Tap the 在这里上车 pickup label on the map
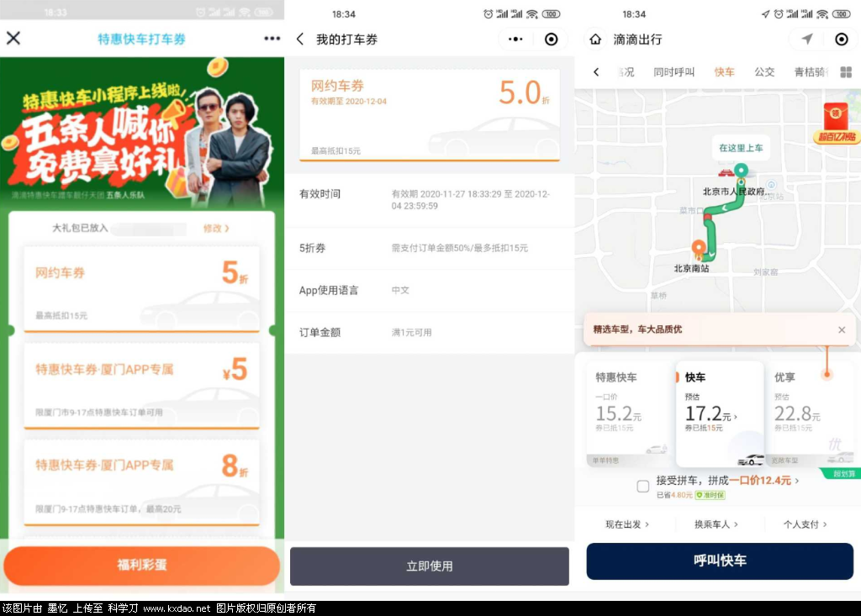This screenshot has height=616, width=861. pos(741,148)
